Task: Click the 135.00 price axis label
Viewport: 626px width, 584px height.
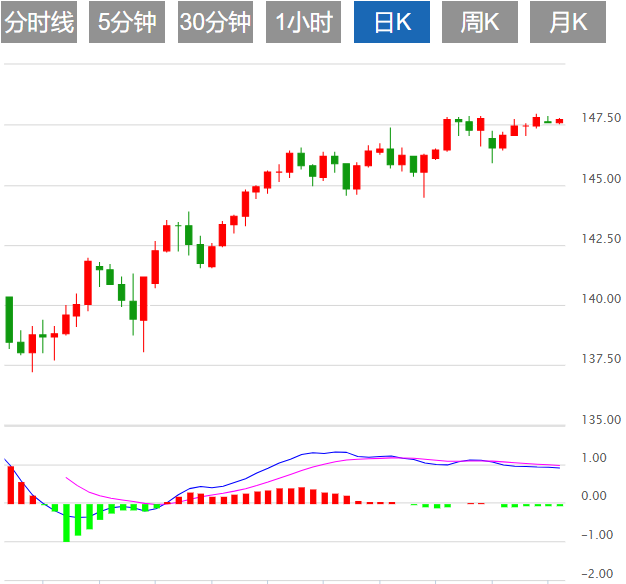Action: click(x=602, y=419)
